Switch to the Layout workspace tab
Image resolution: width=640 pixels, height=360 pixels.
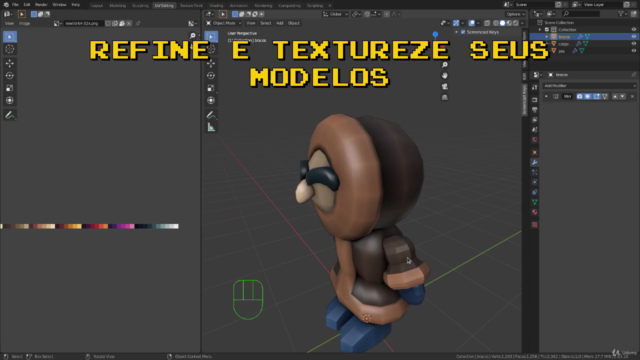pyautogui.click(x=97, y=6)
